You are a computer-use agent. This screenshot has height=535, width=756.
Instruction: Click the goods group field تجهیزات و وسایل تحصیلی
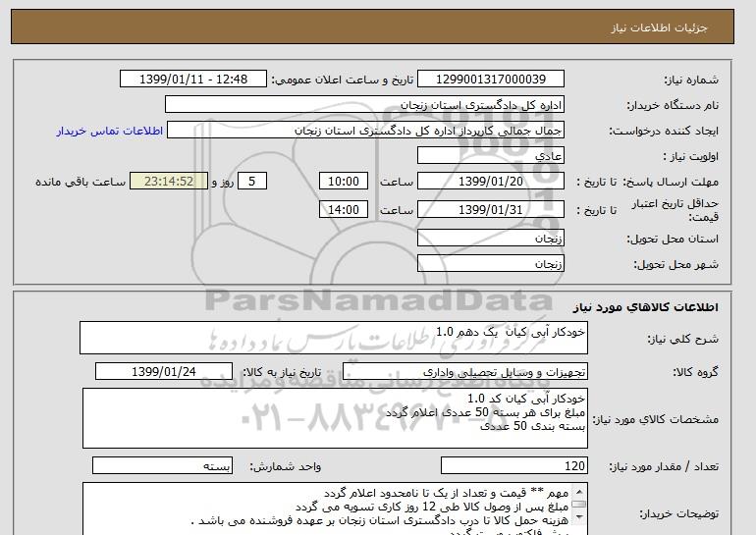point(465,372)
